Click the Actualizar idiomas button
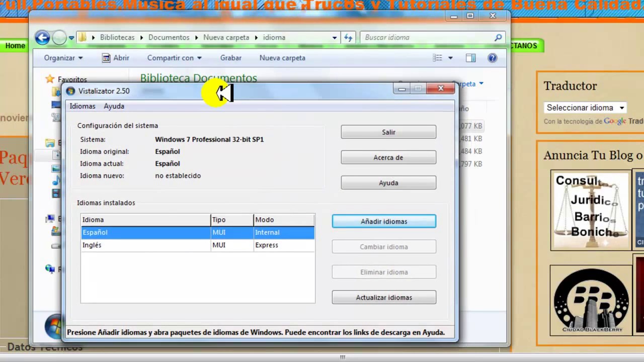The image size is (644, 362). [384, 298]
